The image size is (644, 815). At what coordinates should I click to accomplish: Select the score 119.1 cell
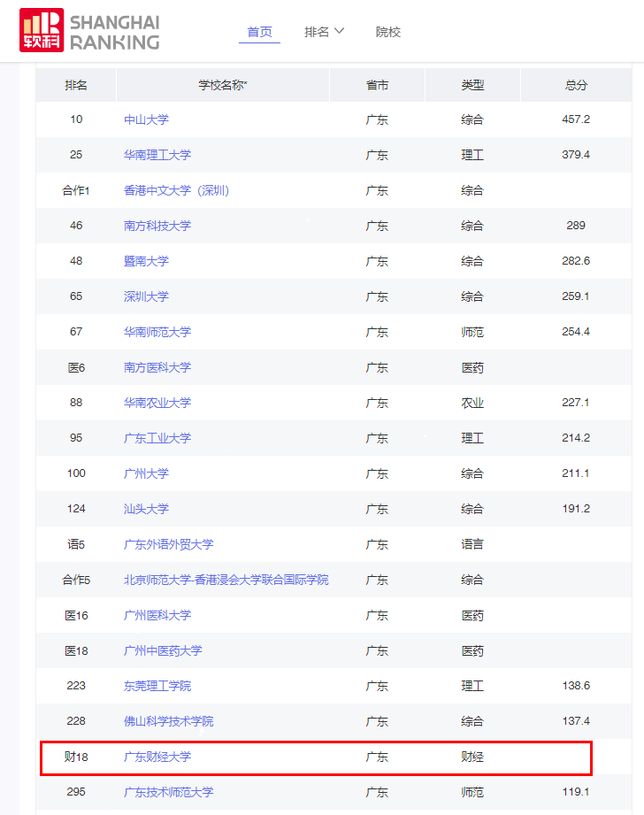(x=576, y=792)
